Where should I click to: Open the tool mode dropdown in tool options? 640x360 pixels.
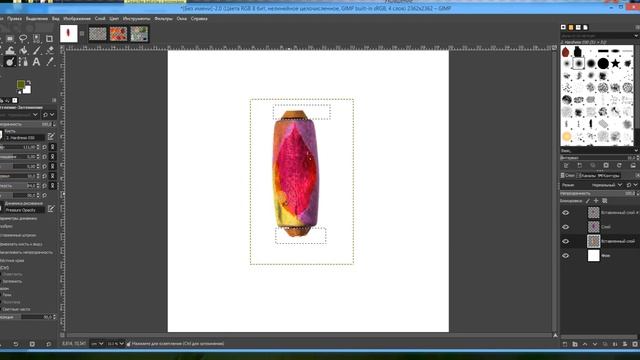click(x=19, y=115)
